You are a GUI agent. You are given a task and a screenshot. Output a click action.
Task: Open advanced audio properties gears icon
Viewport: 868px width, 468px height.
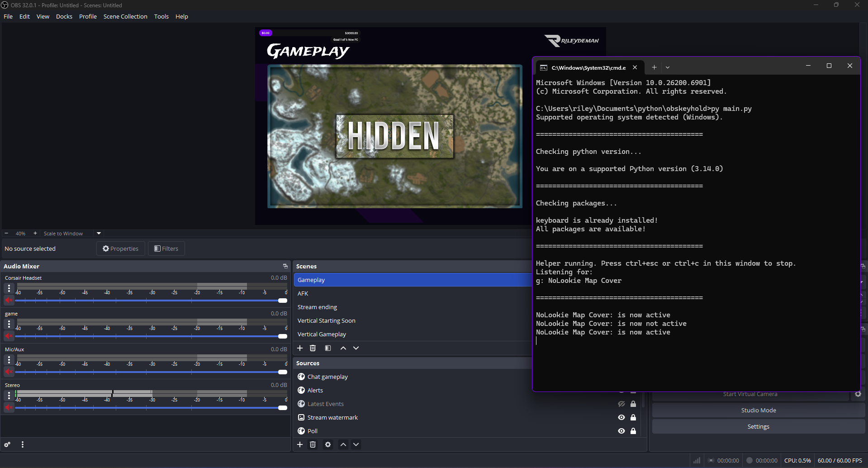pyautogui.click(x=7, y=444)
